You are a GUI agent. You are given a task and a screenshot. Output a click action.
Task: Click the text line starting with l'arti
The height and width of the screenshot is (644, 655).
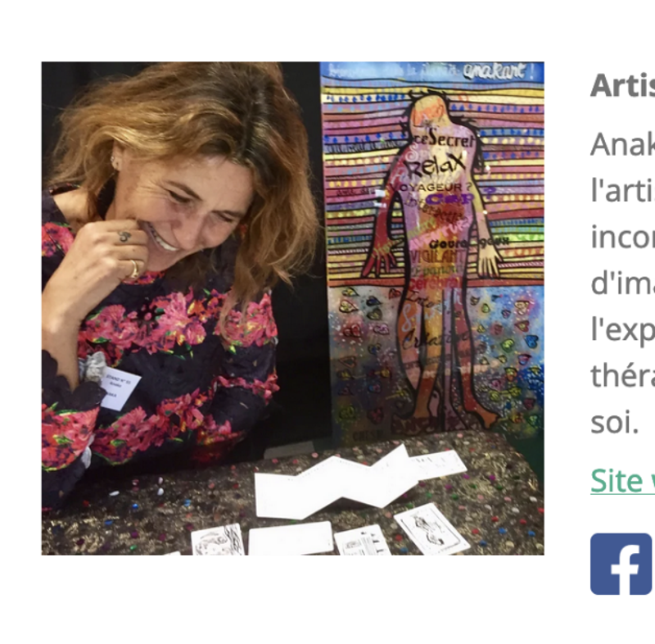623,191
